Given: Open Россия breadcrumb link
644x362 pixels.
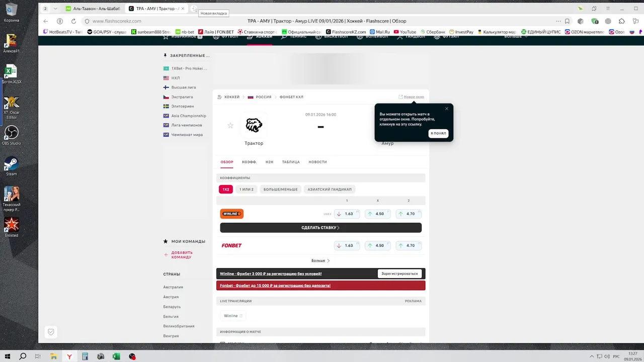Looking at the screenshot, I should [263, 97].
